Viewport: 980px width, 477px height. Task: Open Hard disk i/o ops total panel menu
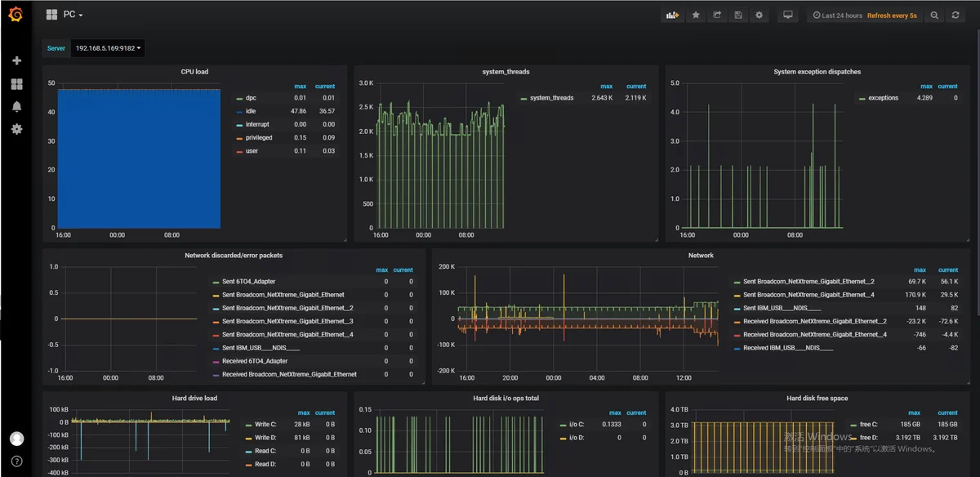click(506, 399)
